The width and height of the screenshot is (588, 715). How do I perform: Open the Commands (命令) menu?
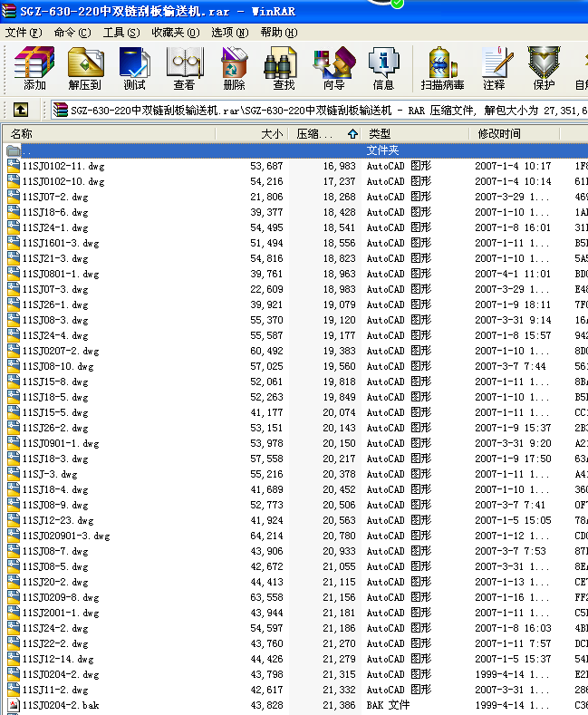(72, 33)
